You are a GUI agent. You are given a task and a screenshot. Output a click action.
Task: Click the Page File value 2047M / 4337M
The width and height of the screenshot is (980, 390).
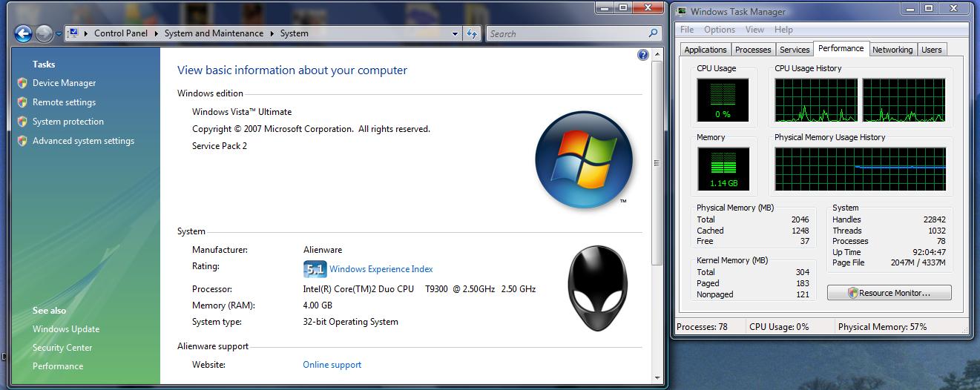pyautogui.click(x=918, y=262)
